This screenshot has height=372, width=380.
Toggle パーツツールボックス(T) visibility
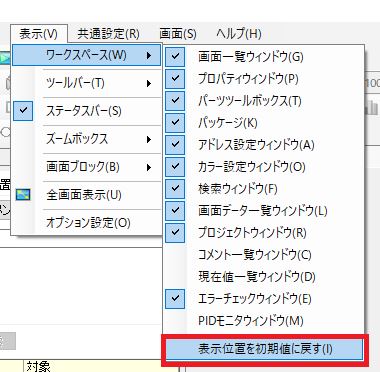pyautogui.click(x=263, y=100)
